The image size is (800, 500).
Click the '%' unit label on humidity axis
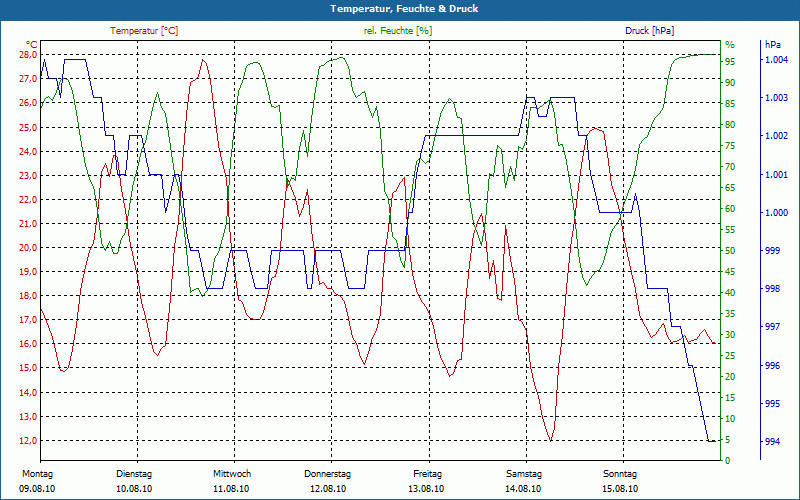(x=730, y=45)
